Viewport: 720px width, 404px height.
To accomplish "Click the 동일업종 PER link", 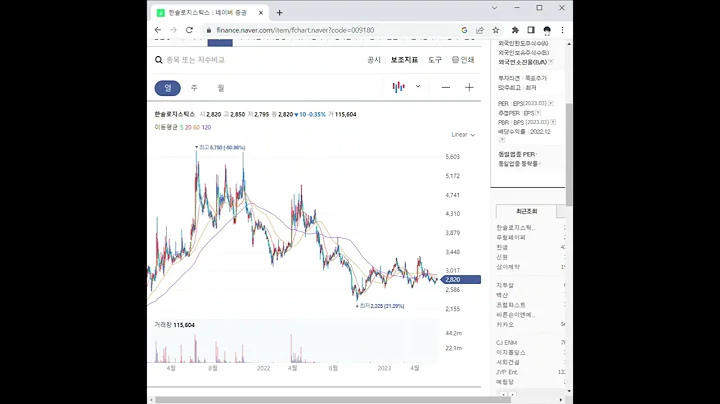I will pyautogui.click(x=517, y=154).
